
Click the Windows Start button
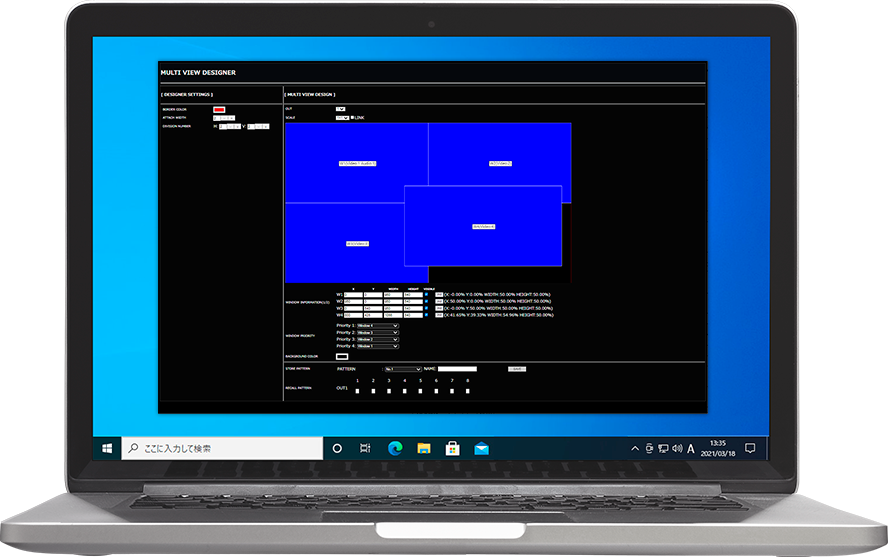(107, 448)
